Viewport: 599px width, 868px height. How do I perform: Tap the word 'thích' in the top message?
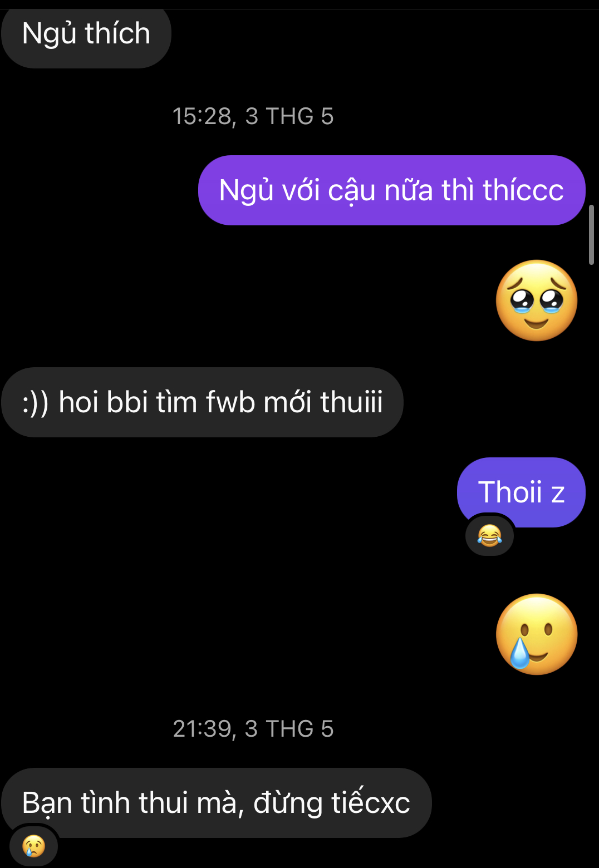coord(118,33)
